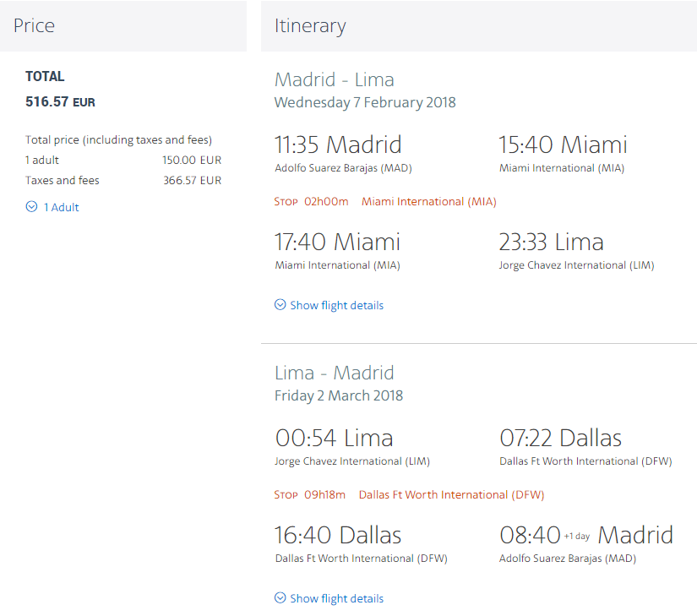Click the chevron icon beside 1 Adult

click(x=31, y=207)
